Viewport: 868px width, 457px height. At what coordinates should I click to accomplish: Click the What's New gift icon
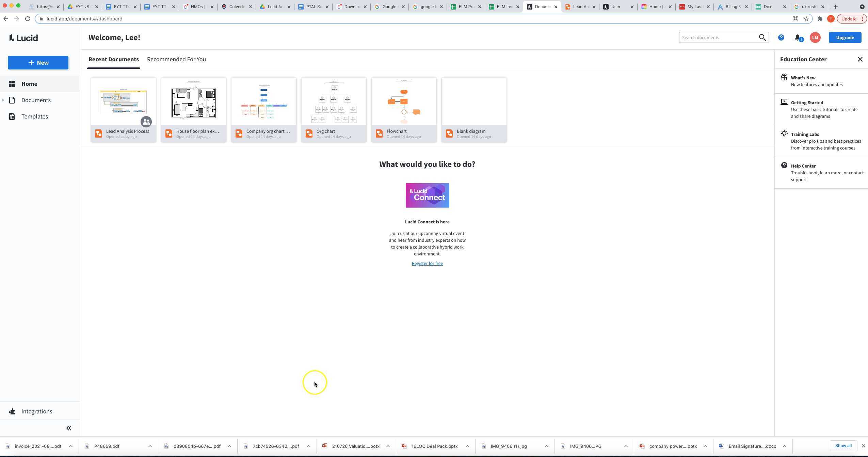tap(784, 77)
